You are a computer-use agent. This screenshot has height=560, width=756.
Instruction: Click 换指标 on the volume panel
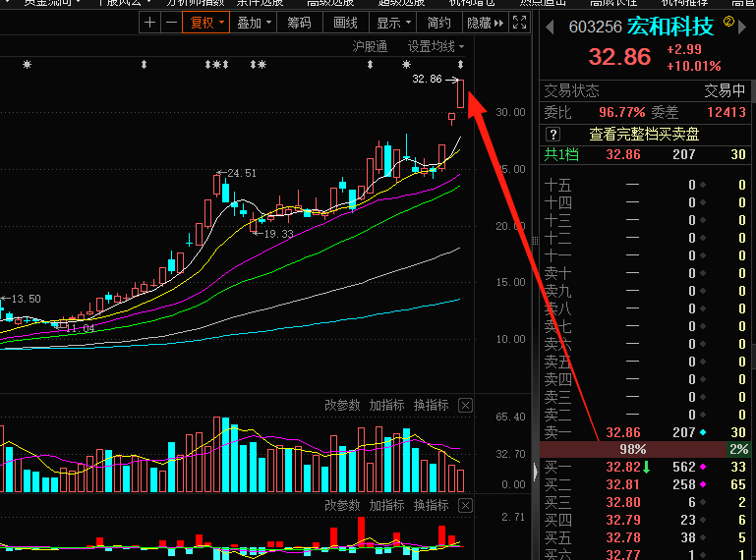[431, 406]
